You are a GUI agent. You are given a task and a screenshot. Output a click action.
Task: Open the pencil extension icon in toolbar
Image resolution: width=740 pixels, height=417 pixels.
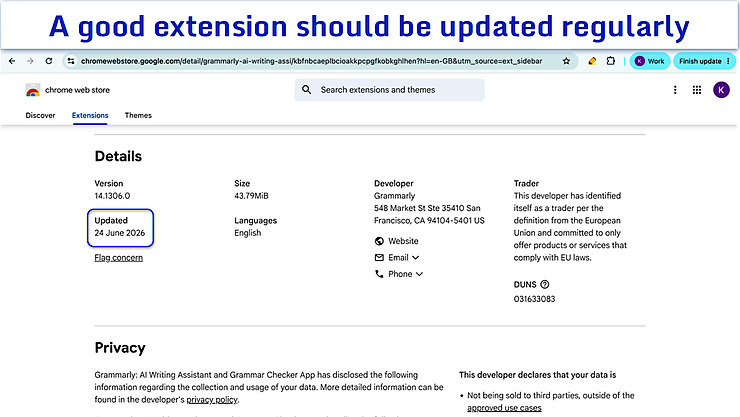point(592,61)
